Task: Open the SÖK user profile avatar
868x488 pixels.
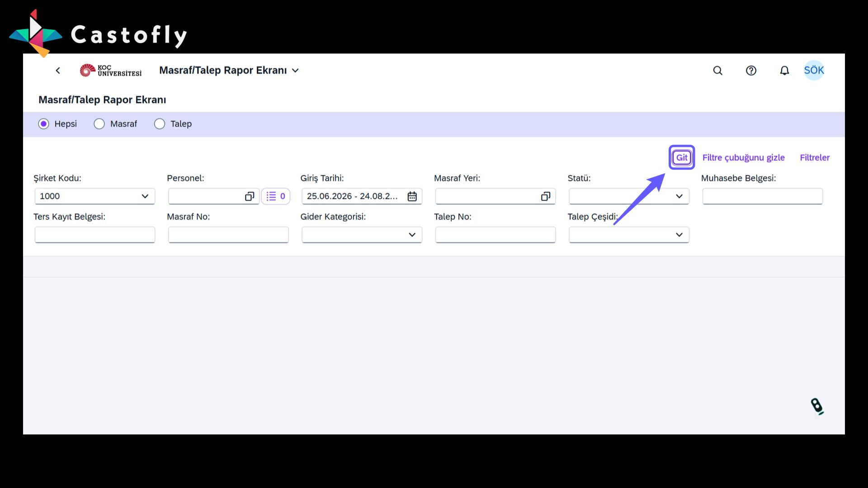Action: pyautogui.click(x=814, y=70)
